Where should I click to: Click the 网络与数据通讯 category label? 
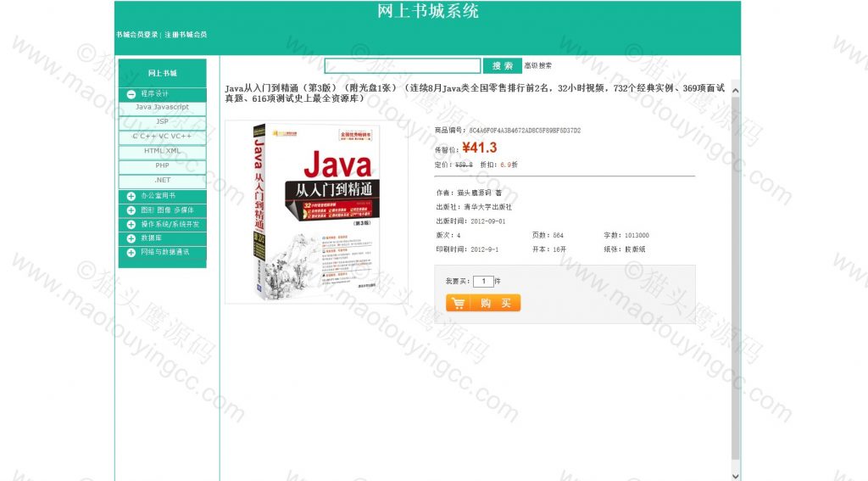(x=165, y=252)
